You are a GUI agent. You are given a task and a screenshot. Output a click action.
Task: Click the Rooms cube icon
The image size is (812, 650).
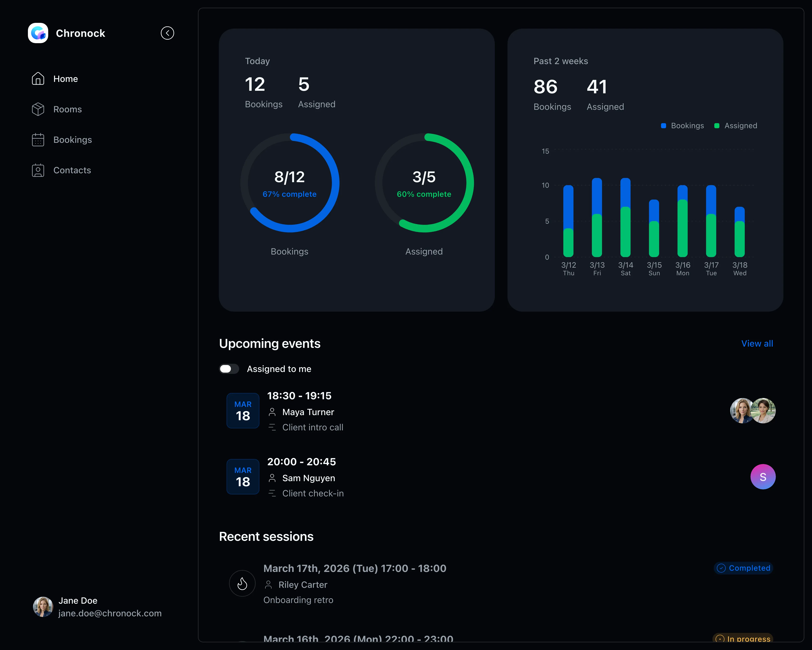pos(38,109)
